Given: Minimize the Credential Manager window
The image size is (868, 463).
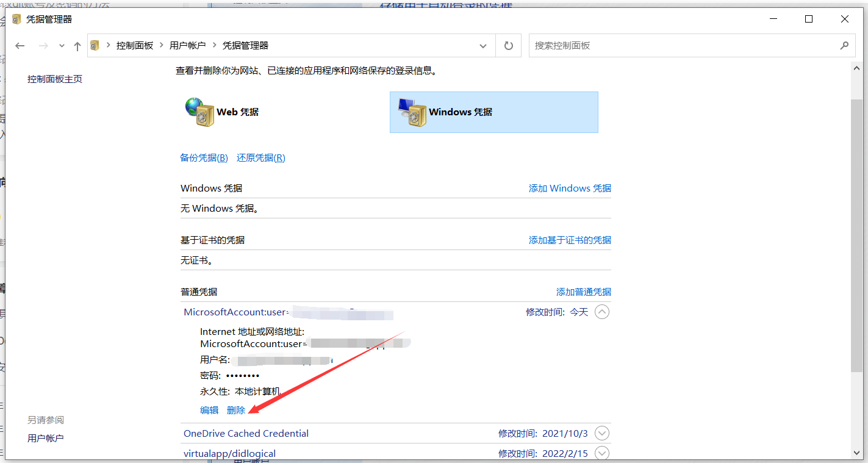Looking at the screenshot, I should [773, 19].
